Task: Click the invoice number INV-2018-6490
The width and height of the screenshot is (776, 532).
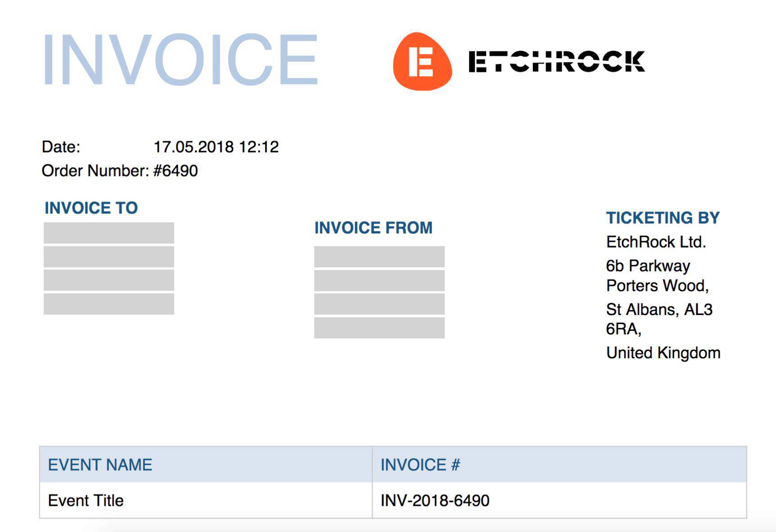Action: click(x=435, y=500)
